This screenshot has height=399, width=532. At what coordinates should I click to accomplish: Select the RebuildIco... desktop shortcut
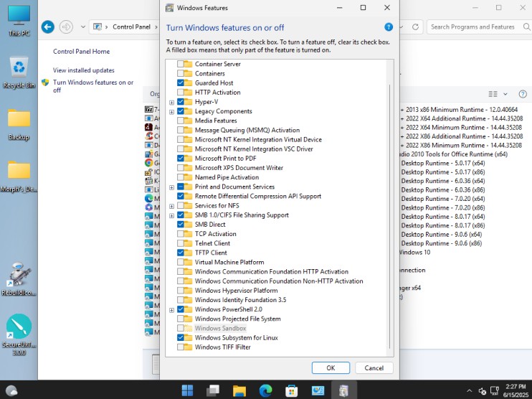[x=19, y=279]
